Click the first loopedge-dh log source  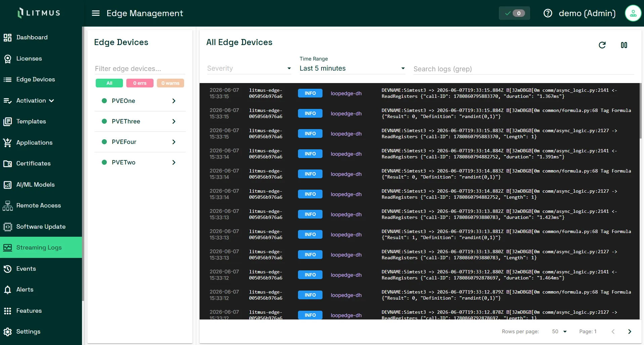click(x=346, y=93)
